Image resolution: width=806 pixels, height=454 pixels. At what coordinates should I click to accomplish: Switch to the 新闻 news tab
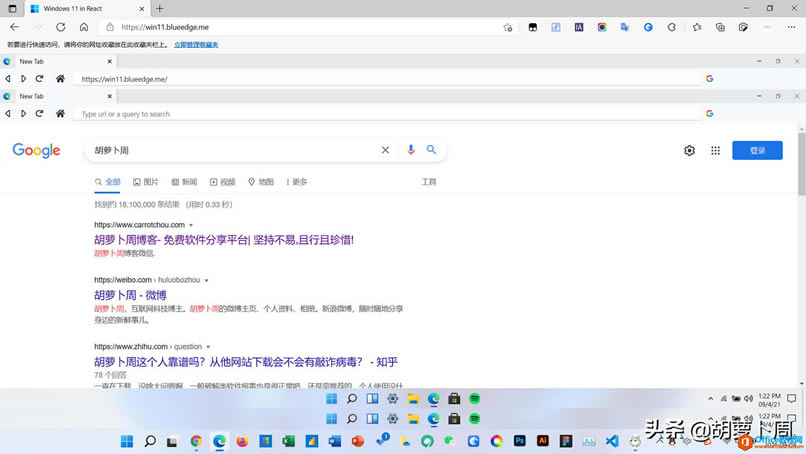[x=184, y=182]
